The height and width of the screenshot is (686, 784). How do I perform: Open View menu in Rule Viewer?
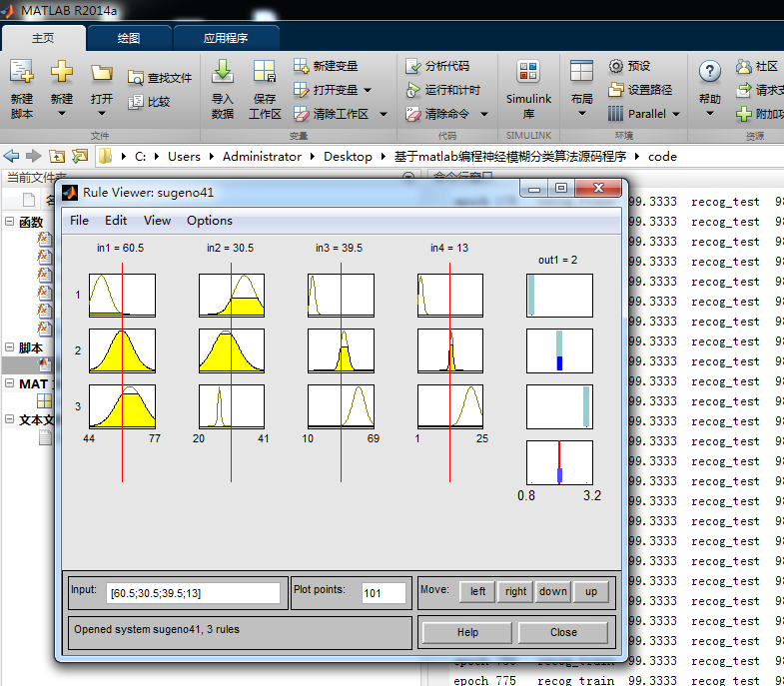click(157, 221)
